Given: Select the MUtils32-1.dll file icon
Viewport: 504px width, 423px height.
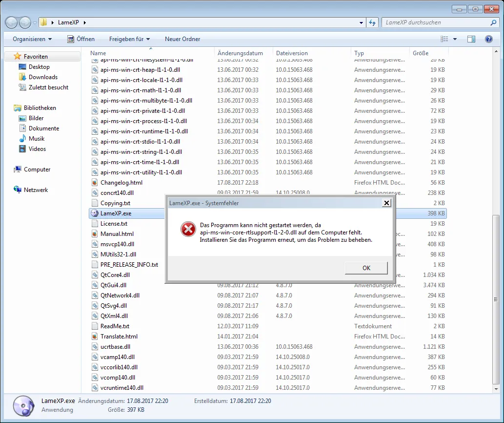Looking at the screenshot, I should (95, 254).
